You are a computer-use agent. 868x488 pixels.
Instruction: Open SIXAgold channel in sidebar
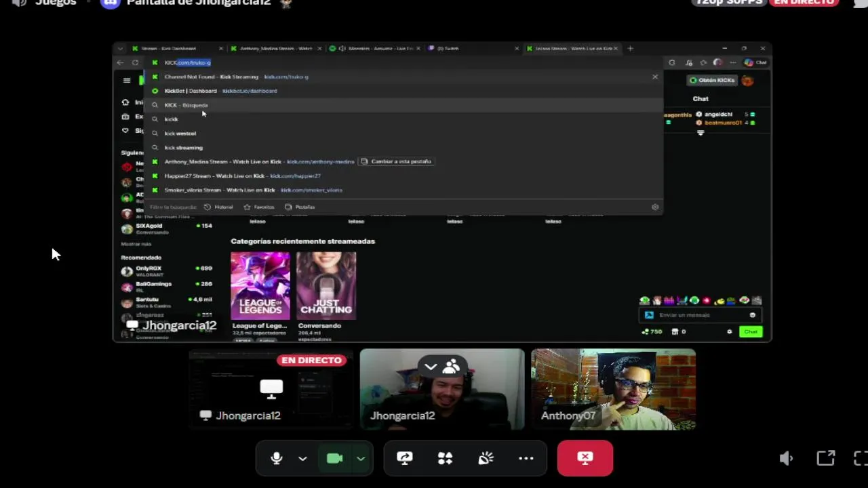click(166, 228)
